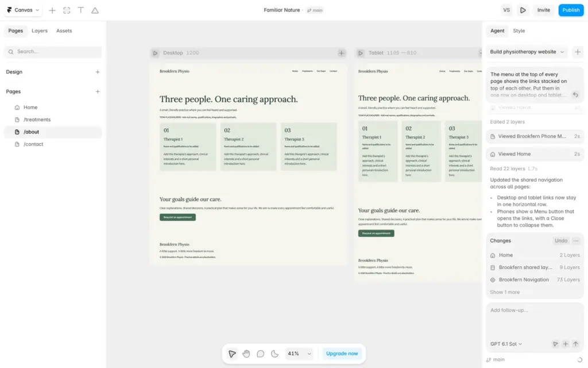588x368 pixels.
Task: Open the Viewed Brookfern Phone M... entry
Action: pyautogui.click(x=535, y=136)
